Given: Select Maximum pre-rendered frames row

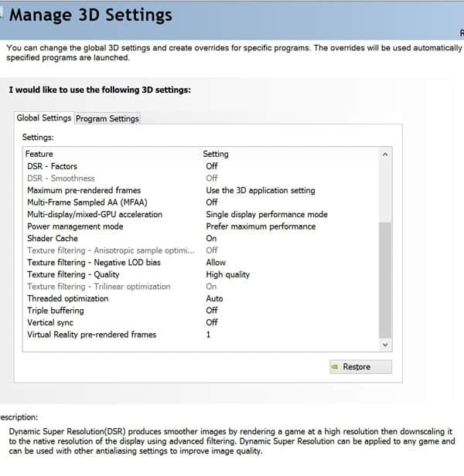Looking at the screenshot, I should [201, 190].
